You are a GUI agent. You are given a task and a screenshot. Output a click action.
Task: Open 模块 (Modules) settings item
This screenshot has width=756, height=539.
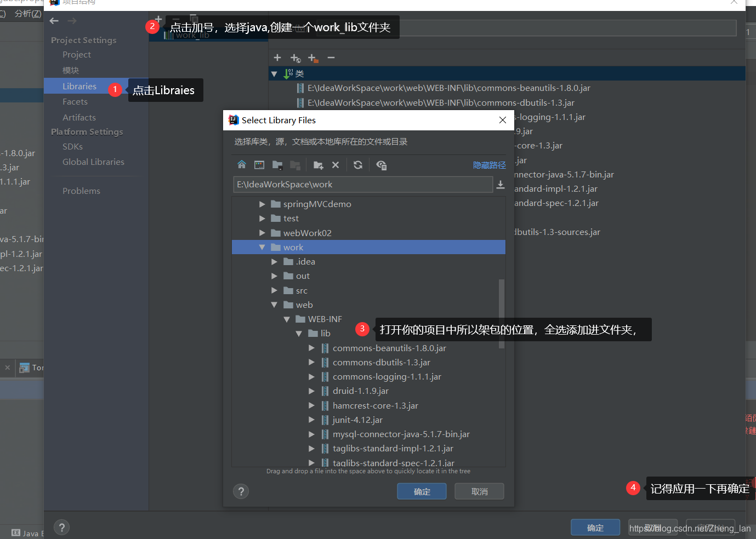71,70
